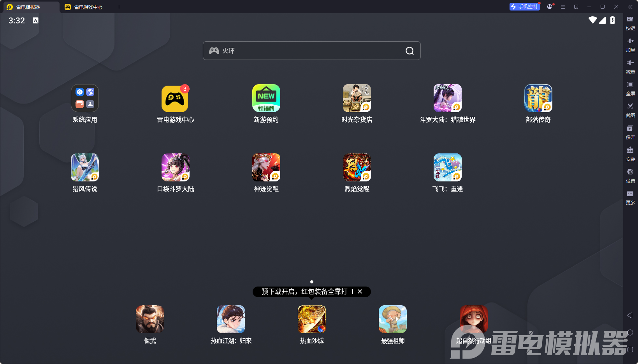This screenshot has width=638, height=364.
Task: Click the home screen page indicator dot
Action: point(312,282)
